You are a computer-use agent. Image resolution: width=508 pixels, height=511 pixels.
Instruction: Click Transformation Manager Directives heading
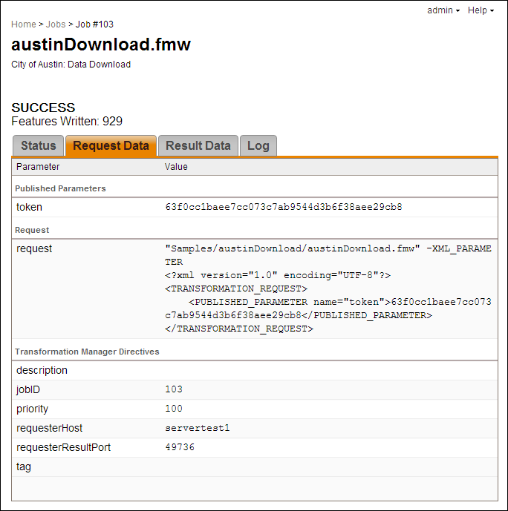pyautogui.click(x=87, y=352)
